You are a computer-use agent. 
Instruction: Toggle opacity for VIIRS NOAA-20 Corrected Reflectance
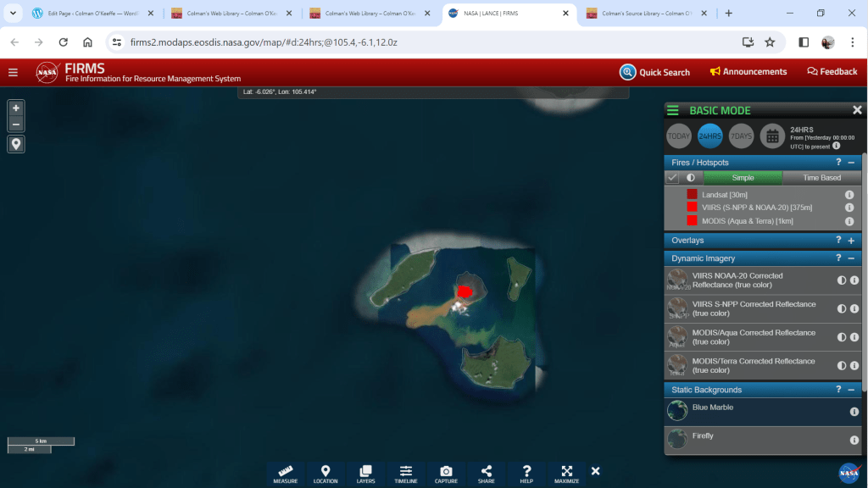pyautogui.click(x=842, y=280)
